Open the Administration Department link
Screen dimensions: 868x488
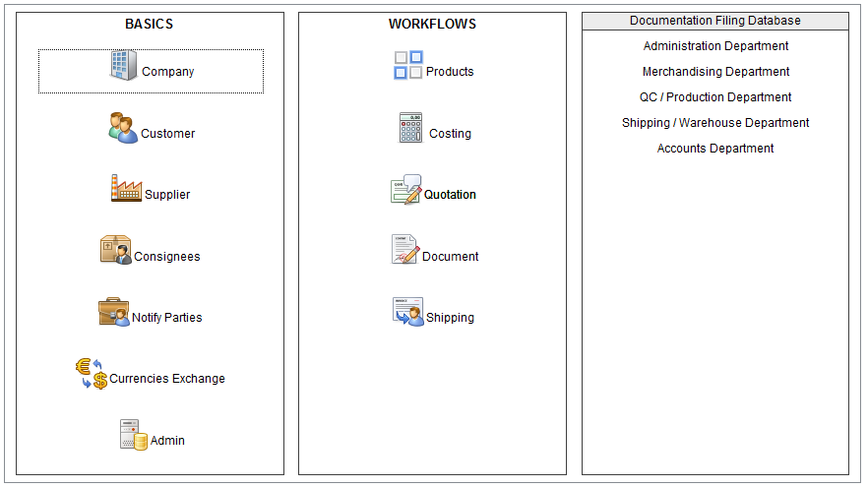point(715,46)
